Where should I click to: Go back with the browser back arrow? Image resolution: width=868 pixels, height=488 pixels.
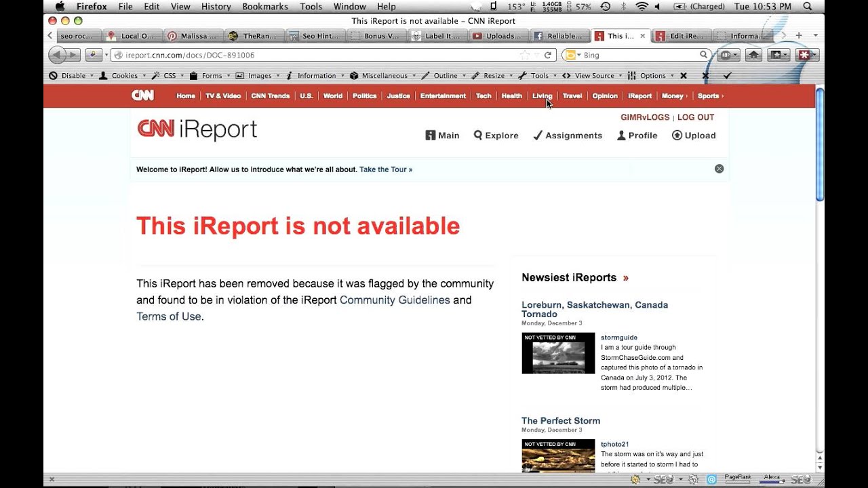[58, 55]
